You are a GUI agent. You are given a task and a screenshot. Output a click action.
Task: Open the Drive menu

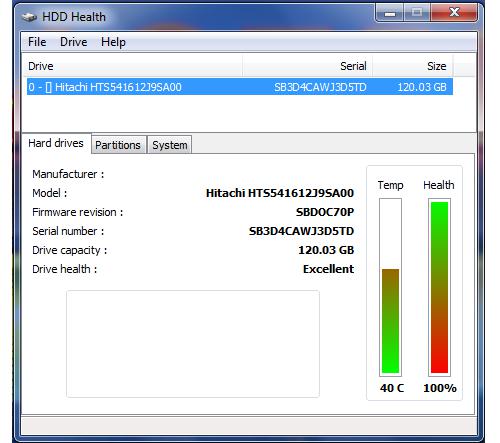click(x=74, y=42)
